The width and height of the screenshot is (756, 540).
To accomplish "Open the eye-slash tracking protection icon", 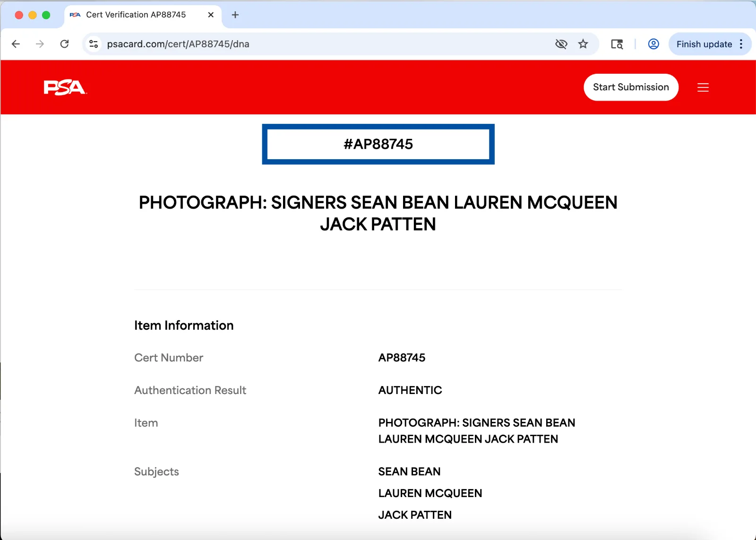I will 561,44.
